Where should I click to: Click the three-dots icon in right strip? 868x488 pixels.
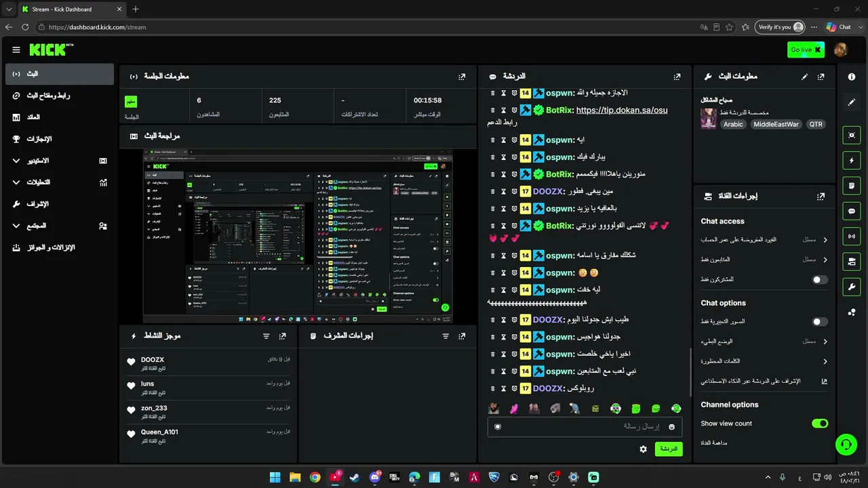click(852, 312)
